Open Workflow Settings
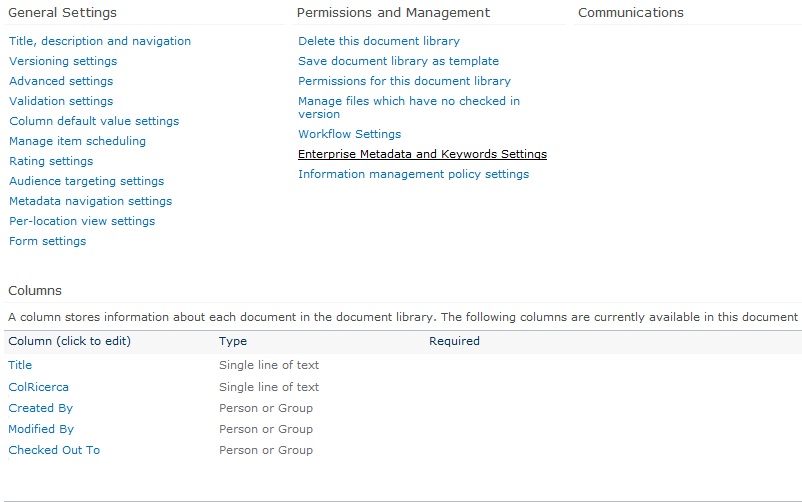The height and width of the screenshot is (502, 802). pos(349,134)
